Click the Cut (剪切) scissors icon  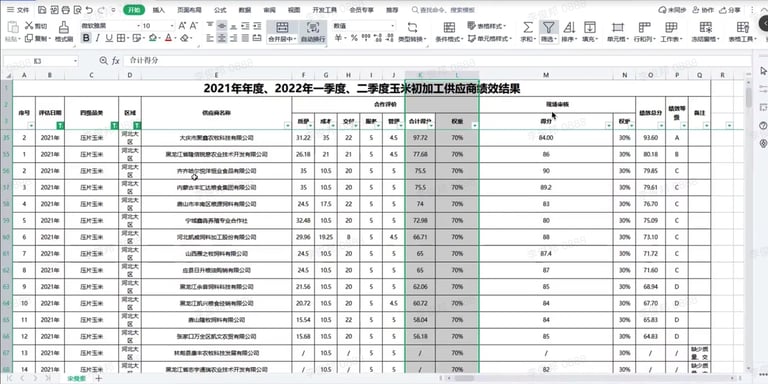29,26
